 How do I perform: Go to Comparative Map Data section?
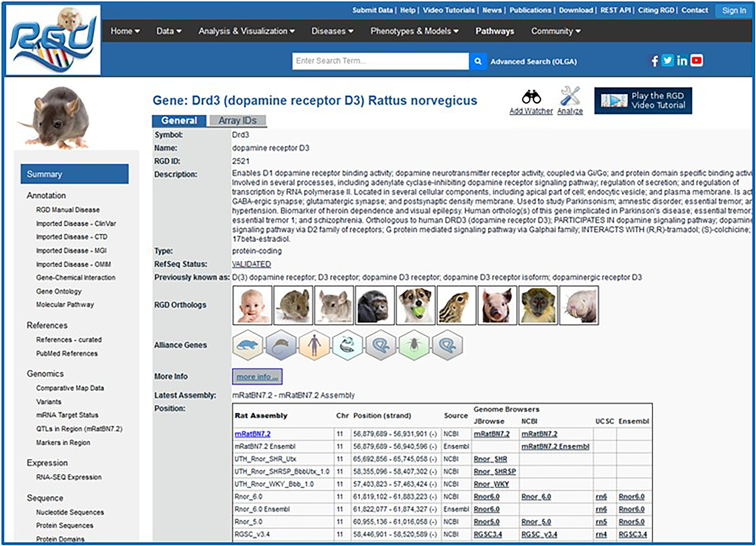pos(70,388)
